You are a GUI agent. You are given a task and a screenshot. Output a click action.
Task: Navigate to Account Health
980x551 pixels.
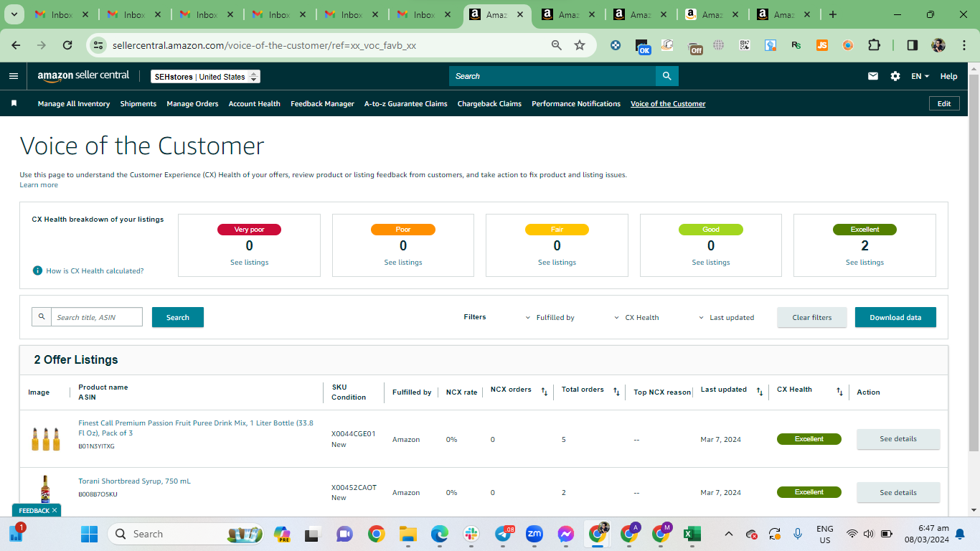click(x=255, y=103)
